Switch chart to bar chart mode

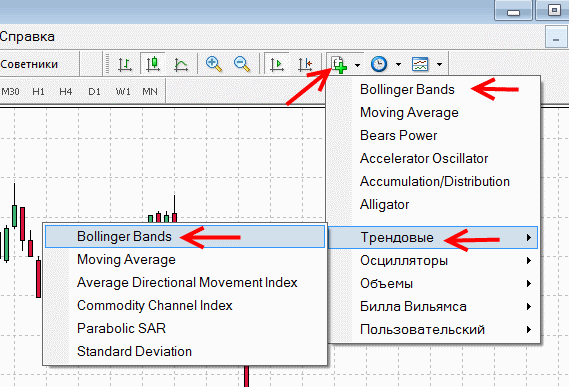[124, 64]
